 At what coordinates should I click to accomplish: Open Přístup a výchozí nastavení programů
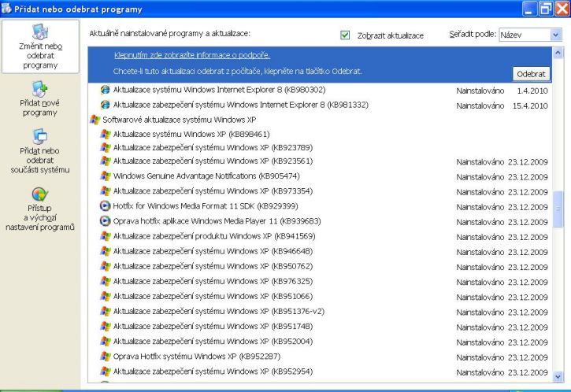39,209
